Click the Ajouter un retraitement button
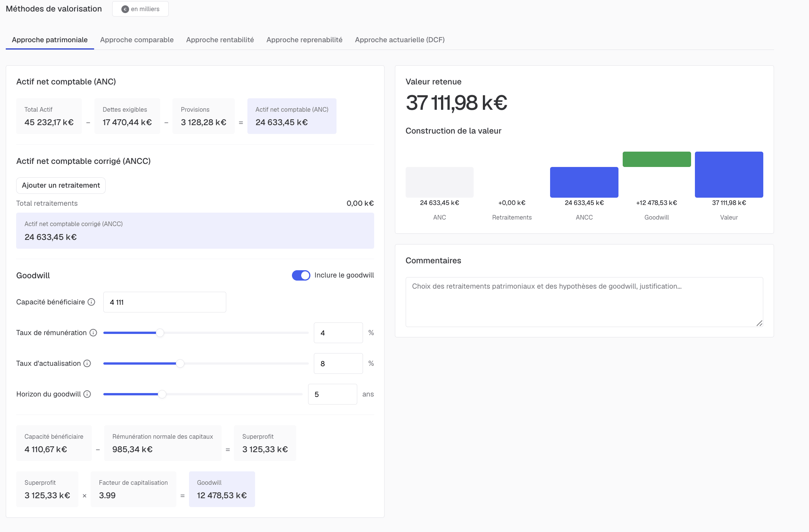Image resolution: width=809 pixels, height=532 pixels. pyautogui.click(x=61, y=185)
